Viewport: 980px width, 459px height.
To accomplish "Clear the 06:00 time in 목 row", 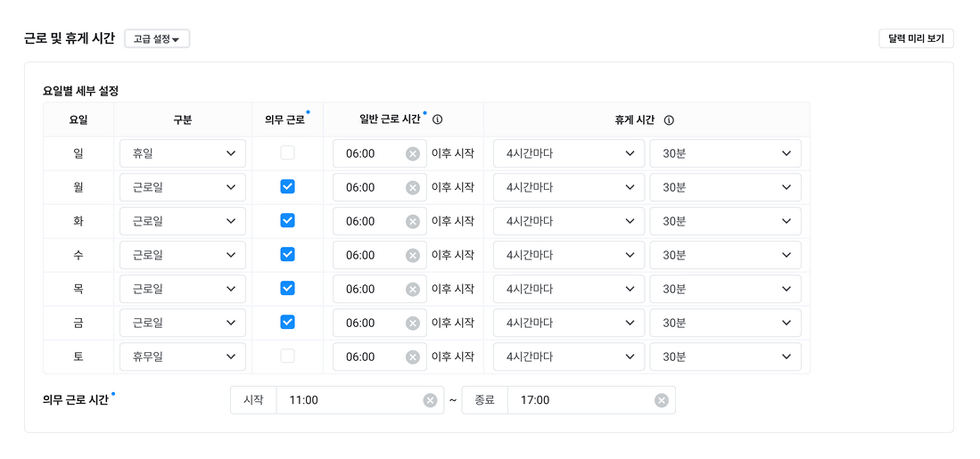I will (x=412, y=289).
